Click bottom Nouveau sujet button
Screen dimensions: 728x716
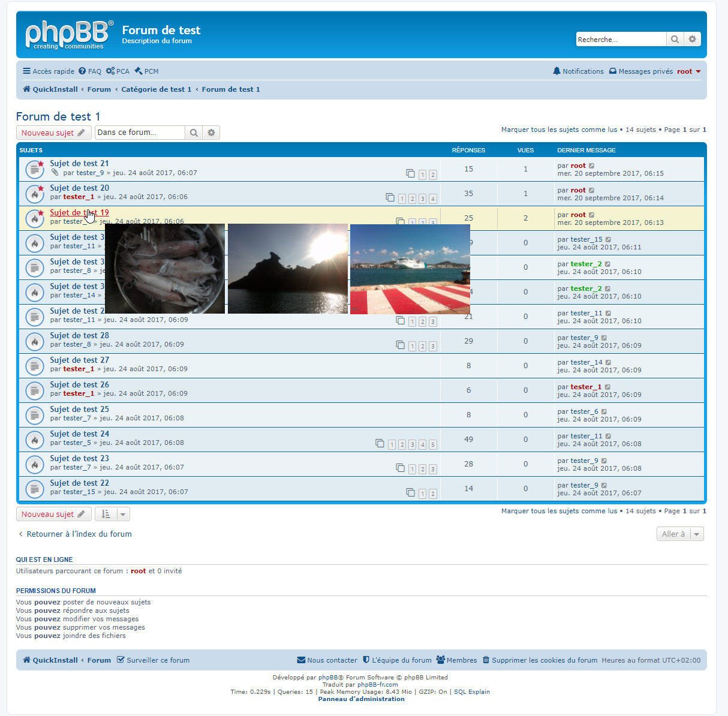[54, 514]
